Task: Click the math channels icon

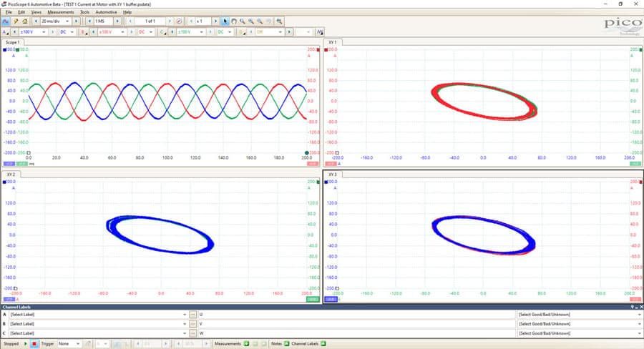Action: (x=320, y=32)
